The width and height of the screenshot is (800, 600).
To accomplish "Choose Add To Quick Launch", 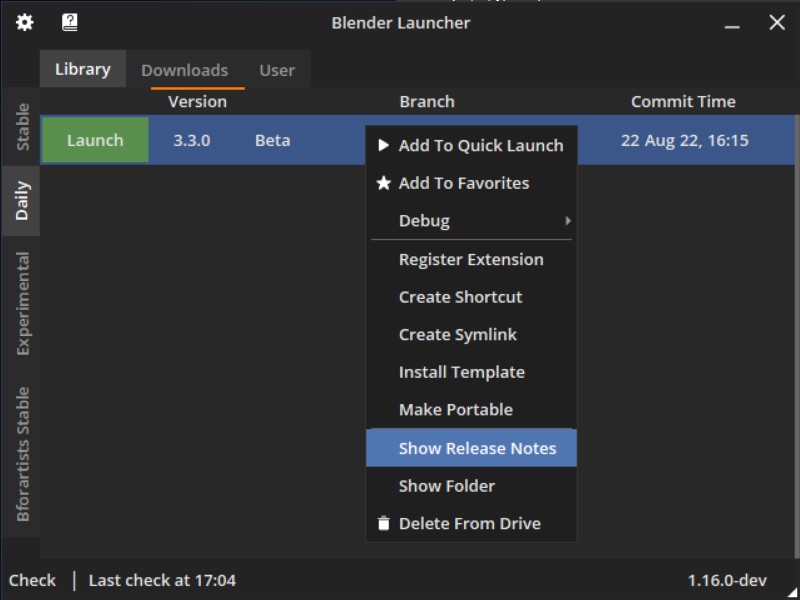I will 471,145.
